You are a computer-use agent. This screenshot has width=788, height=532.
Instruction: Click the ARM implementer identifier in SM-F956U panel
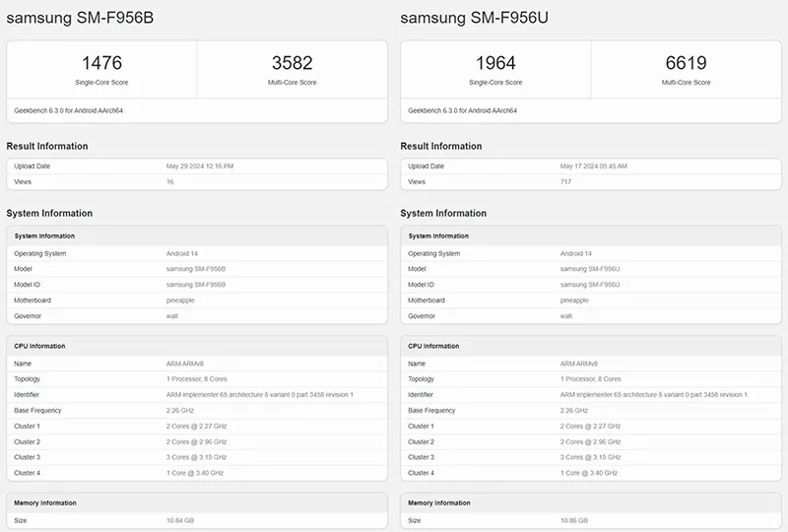pos(653,395)
